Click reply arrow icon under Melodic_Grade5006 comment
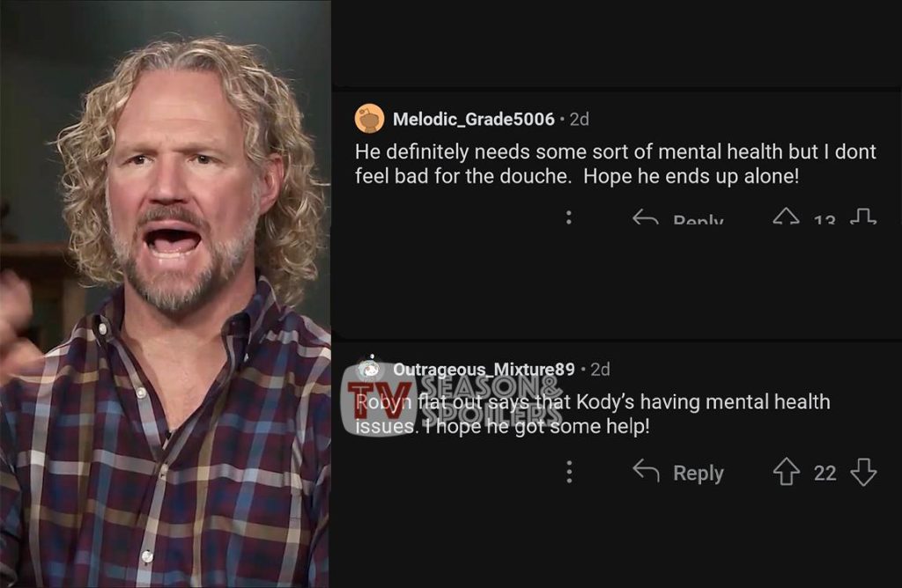The image size is (902, 588). (x=646, y=217)
